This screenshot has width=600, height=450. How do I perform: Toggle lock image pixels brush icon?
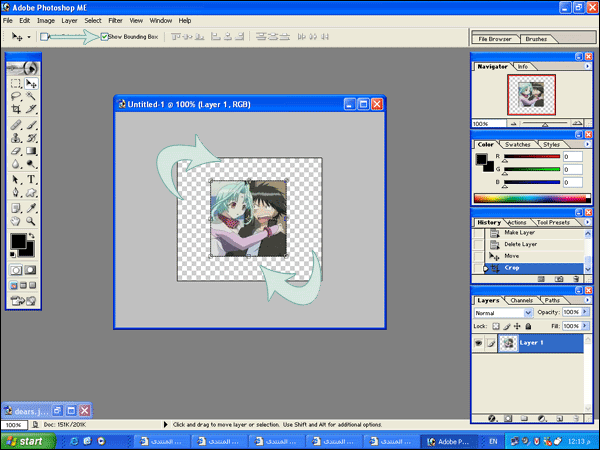click(x=507, y=326)
